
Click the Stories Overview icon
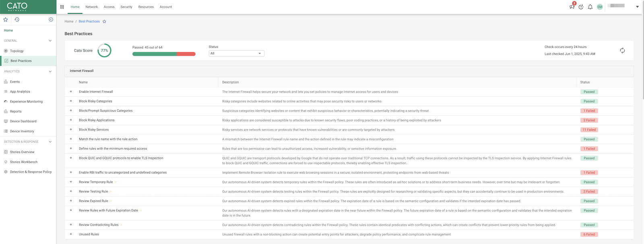[x=6, y=152]
